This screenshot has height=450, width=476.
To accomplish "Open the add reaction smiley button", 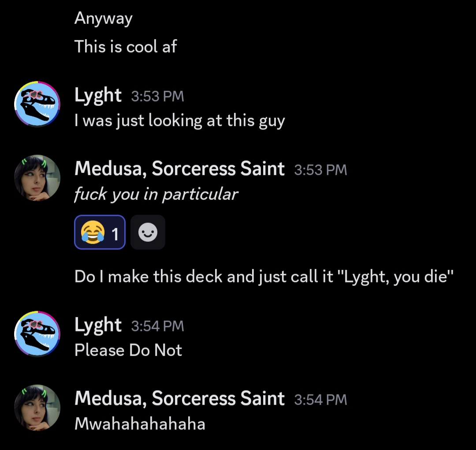I will (x=148, y=232).
